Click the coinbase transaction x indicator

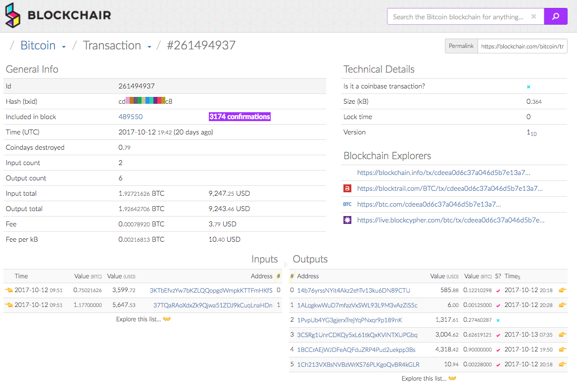(x=529, y=87)
